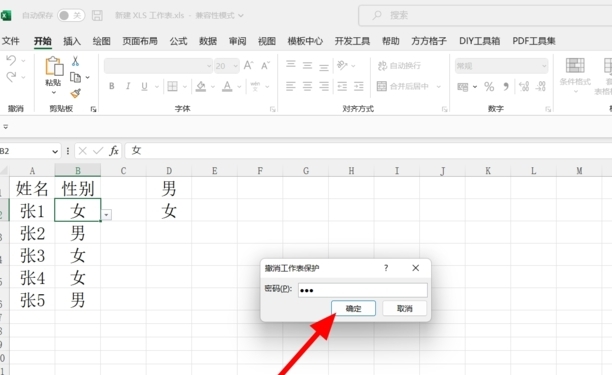
Task: Click the Increase Decimal icon
Action: click(524, 86)
